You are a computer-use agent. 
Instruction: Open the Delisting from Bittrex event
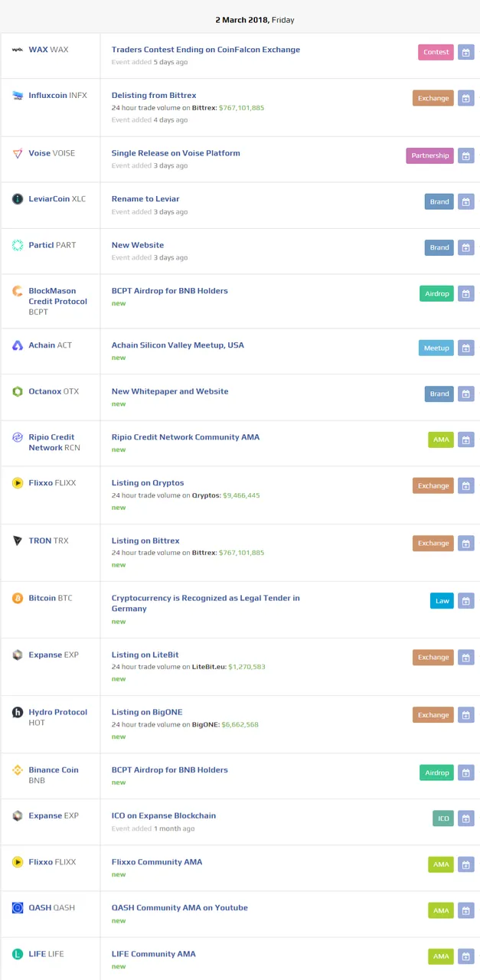coord(154,96)
